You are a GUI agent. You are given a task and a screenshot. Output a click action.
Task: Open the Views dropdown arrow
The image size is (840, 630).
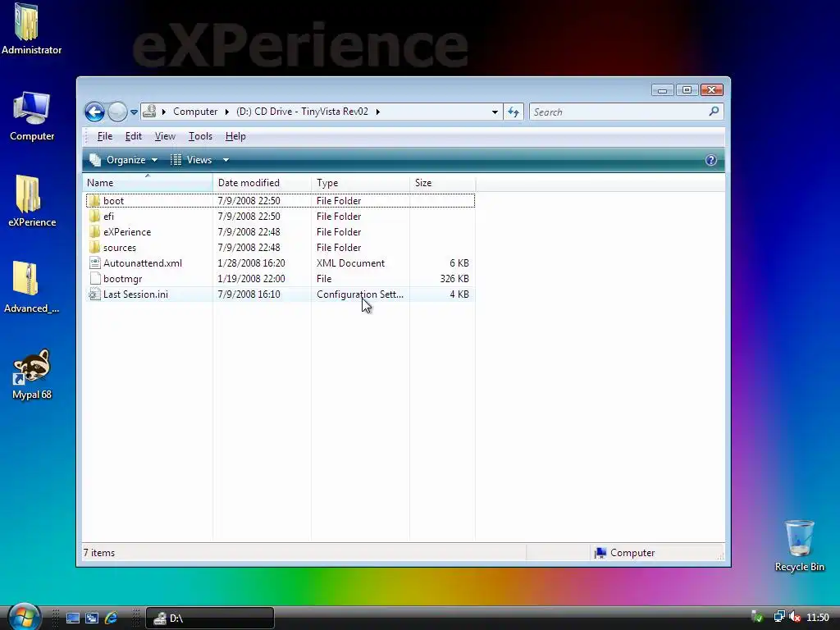coord(226,160)
